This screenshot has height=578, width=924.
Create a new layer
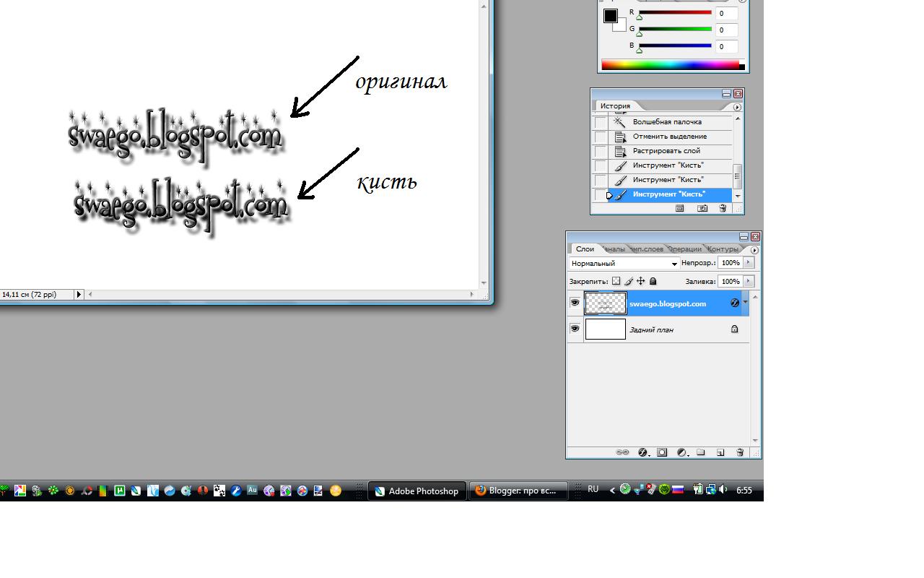click(x=720, y=452)
